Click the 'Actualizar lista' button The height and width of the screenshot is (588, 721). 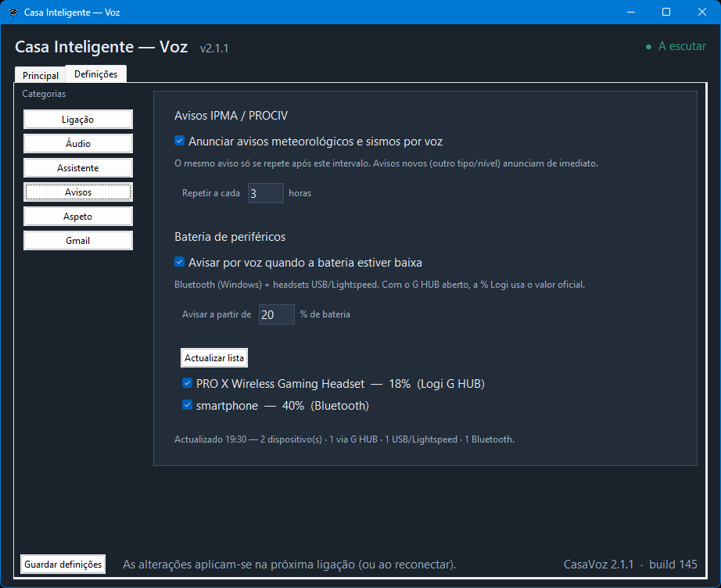click(x=214, y=357)
